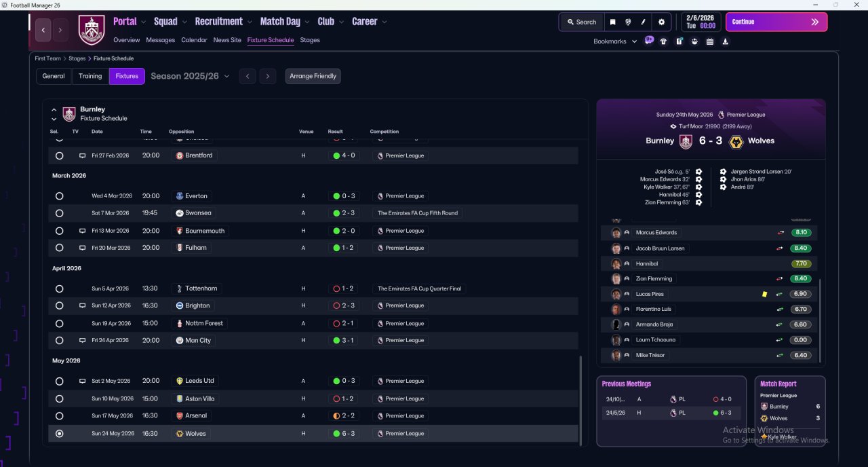Click the Everton club badge
This screenshot has width=868, height=467.
pyautogui.click(x=179, y=195)
